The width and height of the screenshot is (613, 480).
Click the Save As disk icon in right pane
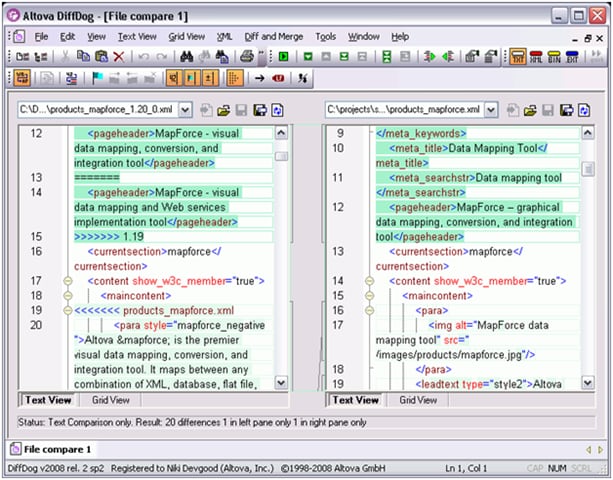point(566,110)
